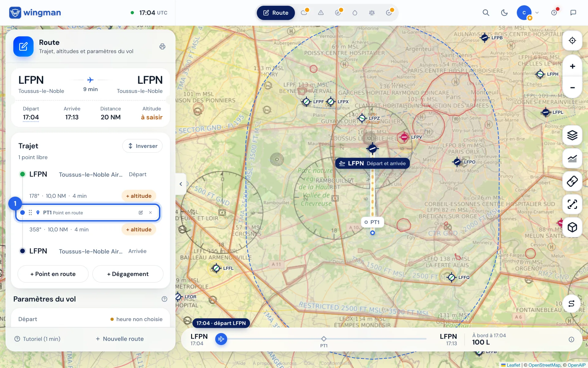This screenshot has height=368, width=588.
Task: Open the weight and balance scales tab
Action: 372,13
